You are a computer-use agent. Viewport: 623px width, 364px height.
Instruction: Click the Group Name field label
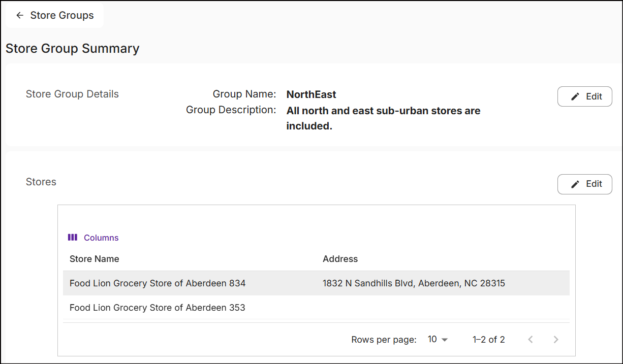tap(244, 94)
